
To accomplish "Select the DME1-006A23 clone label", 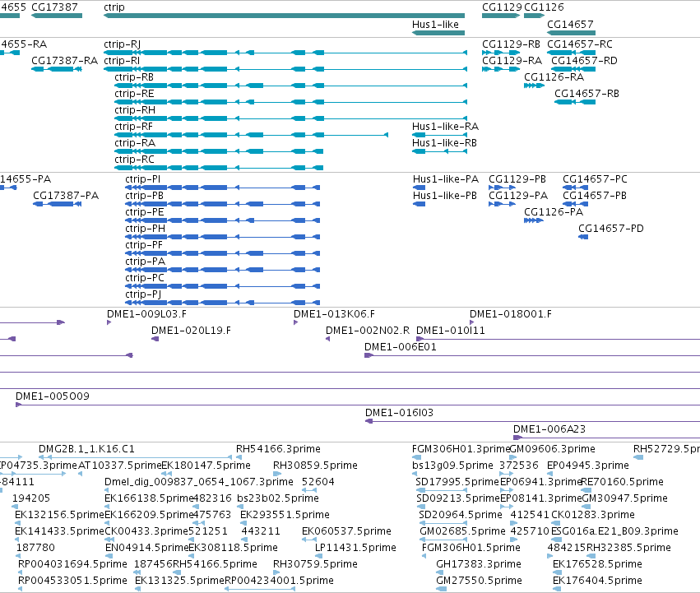I will coord(549,429).
